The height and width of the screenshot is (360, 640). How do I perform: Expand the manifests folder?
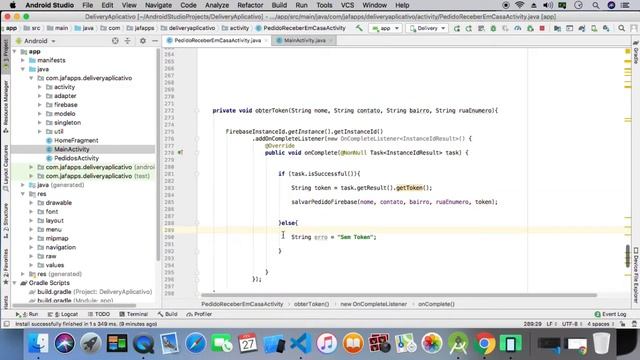click(23, 60)
